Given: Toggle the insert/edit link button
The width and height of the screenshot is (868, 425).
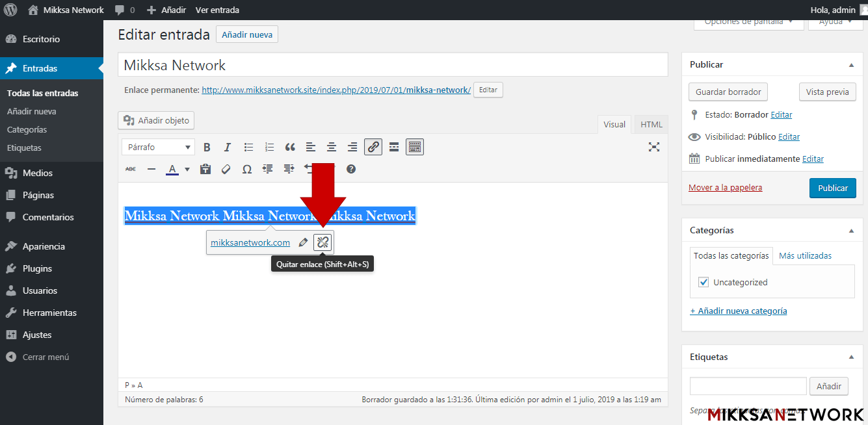Looking at the screenshot, I should click(x=373, y=148).
